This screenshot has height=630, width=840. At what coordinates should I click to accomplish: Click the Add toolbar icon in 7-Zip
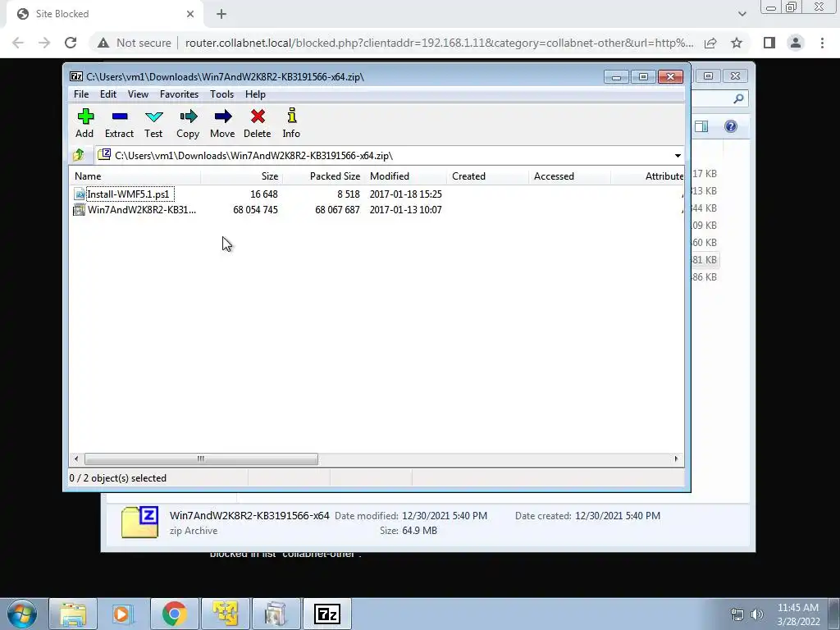pyautogui.click(x=84, y=123)
